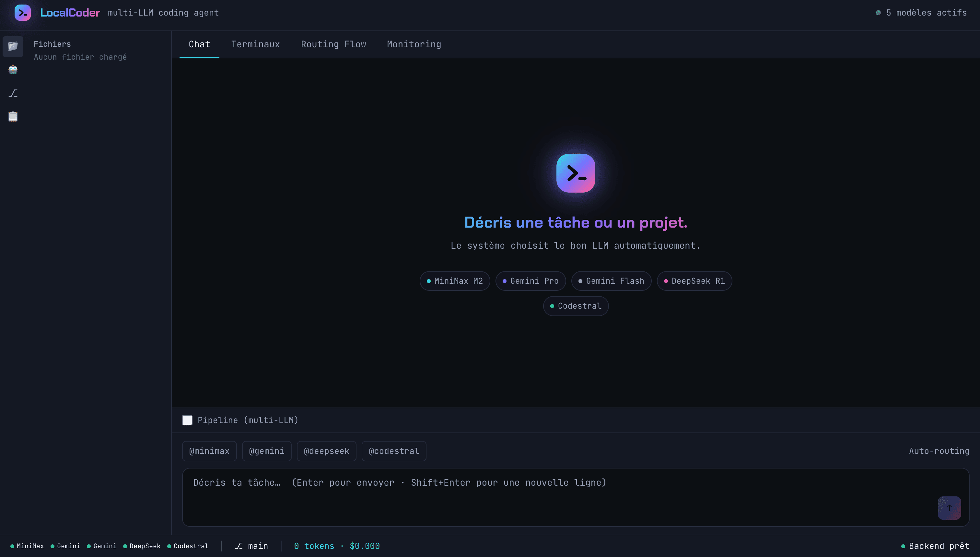The image size is (980, 557).
Task: Enable the Pipeline (multi-LLM) checkbox
Action: coord(187,420)
